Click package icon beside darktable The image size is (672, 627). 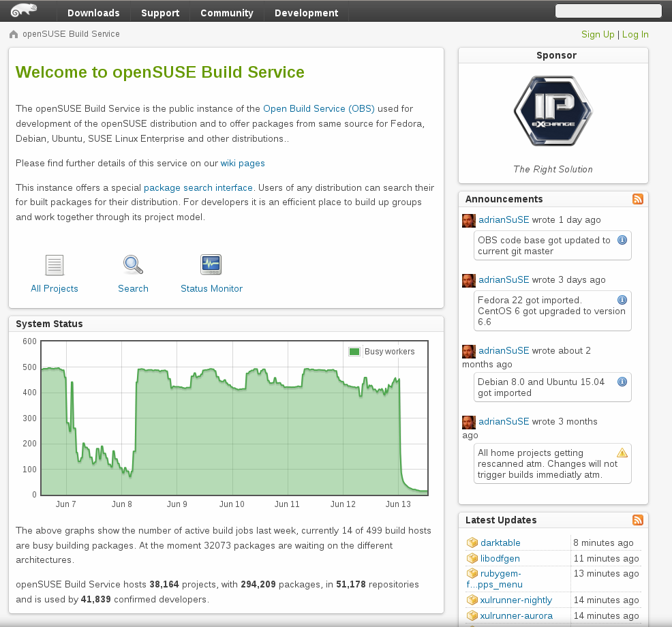472,542
